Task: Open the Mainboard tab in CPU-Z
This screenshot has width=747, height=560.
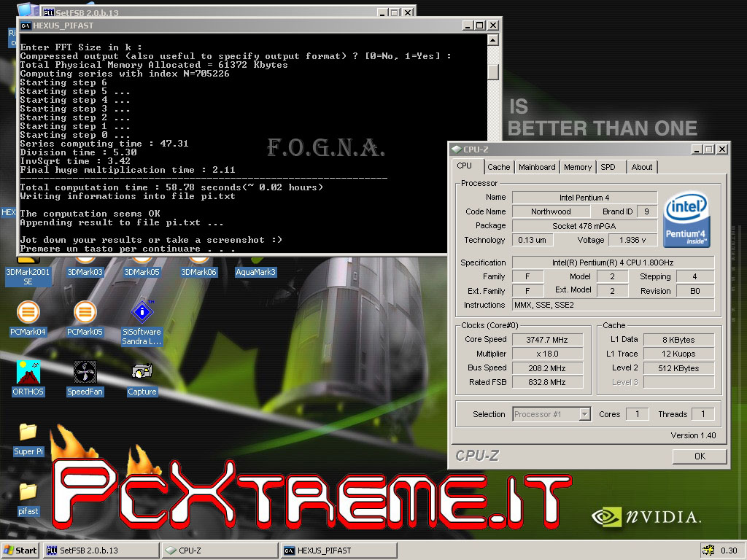Action: [537, 167]
